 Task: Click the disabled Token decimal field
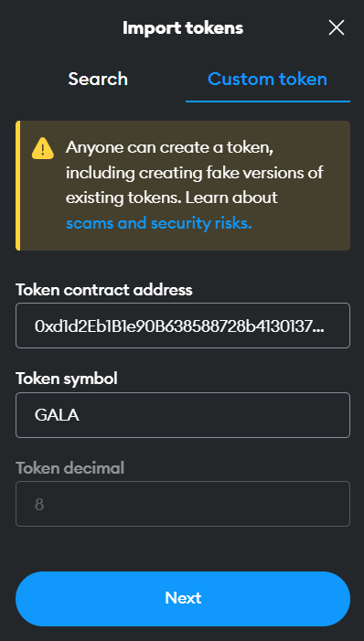(183, 504)
